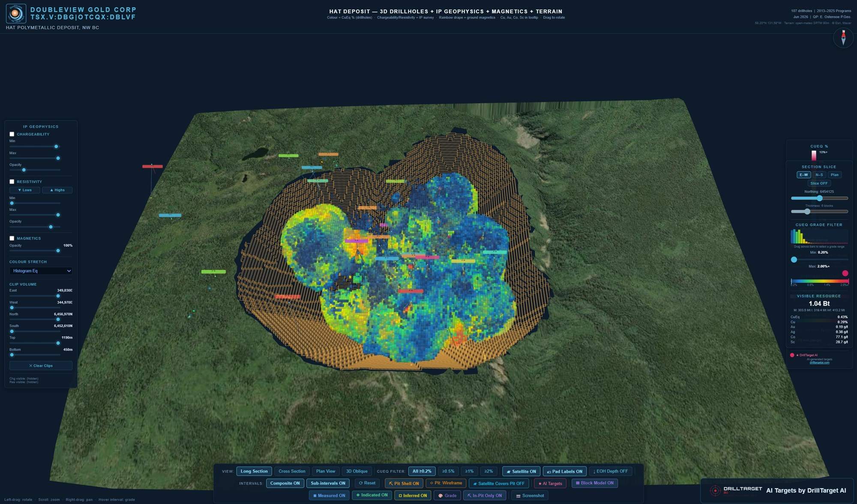Click the AI Targets button
Screen dimensions: 857x504
550,483
